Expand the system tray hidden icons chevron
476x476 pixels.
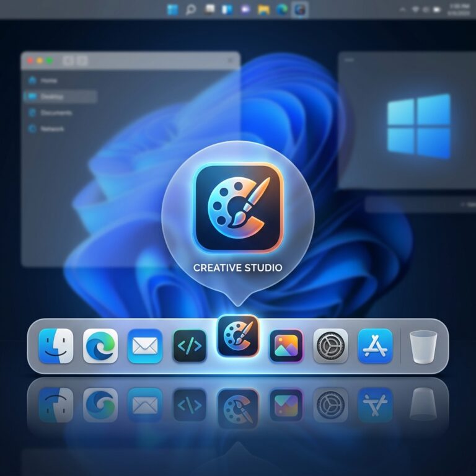[403, 10]
